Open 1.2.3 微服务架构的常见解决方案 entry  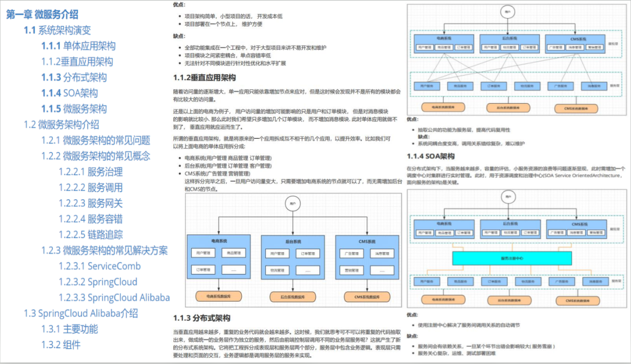click(x=104, y=251)
